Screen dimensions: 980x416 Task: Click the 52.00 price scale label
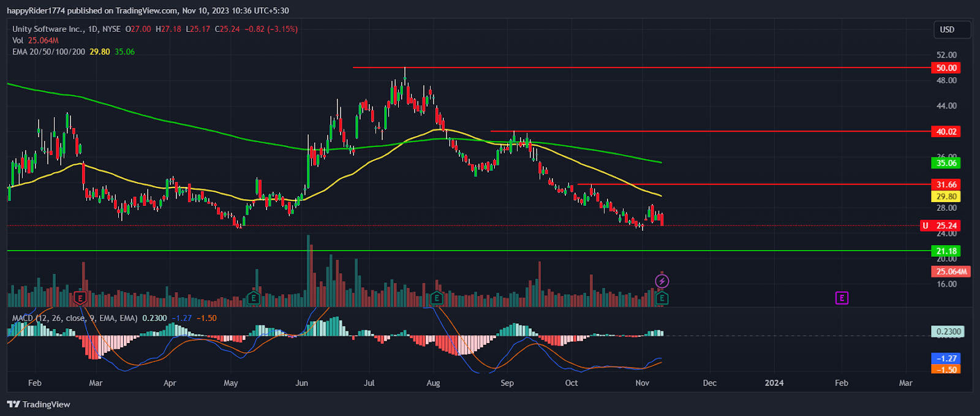(x=946, y=55)
